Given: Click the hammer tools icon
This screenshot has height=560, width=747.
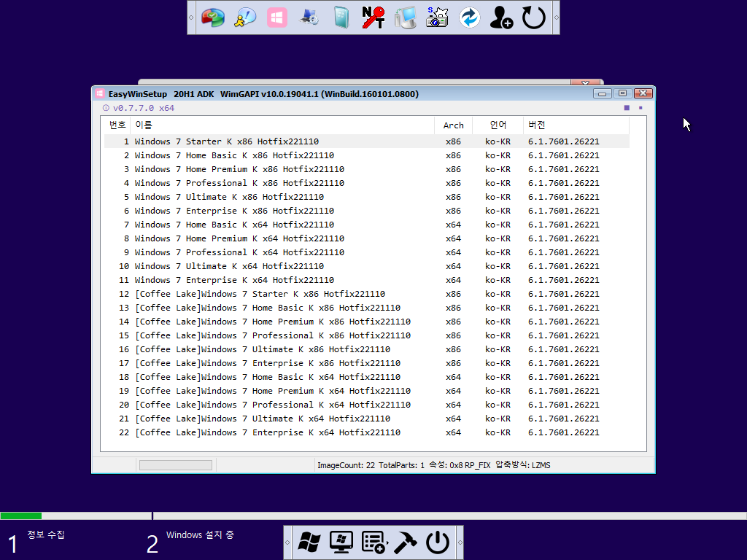Looking at the screenshot, I should tap(406, 542).
